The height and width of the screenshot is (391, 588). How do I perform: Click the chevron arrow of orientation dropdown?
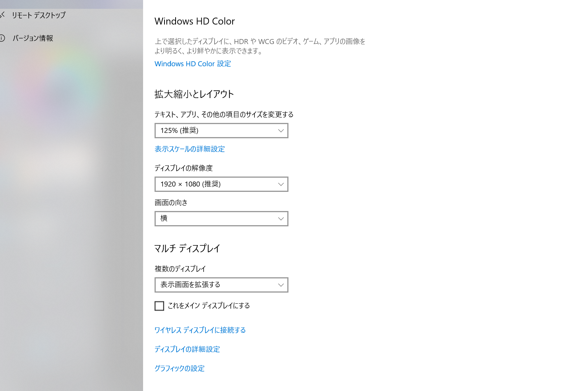(x=280, y=219)
